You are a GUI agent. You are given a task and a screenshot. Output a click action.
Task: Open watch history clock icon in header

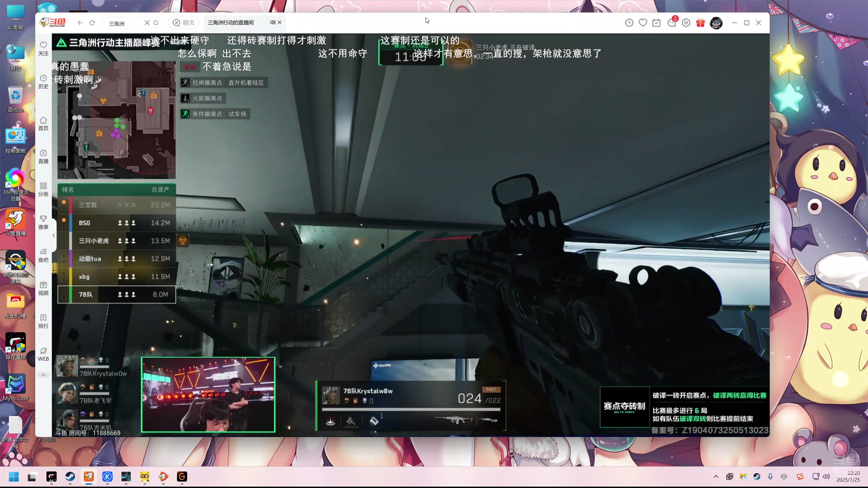pyautogui.click(x=629, y=23)
